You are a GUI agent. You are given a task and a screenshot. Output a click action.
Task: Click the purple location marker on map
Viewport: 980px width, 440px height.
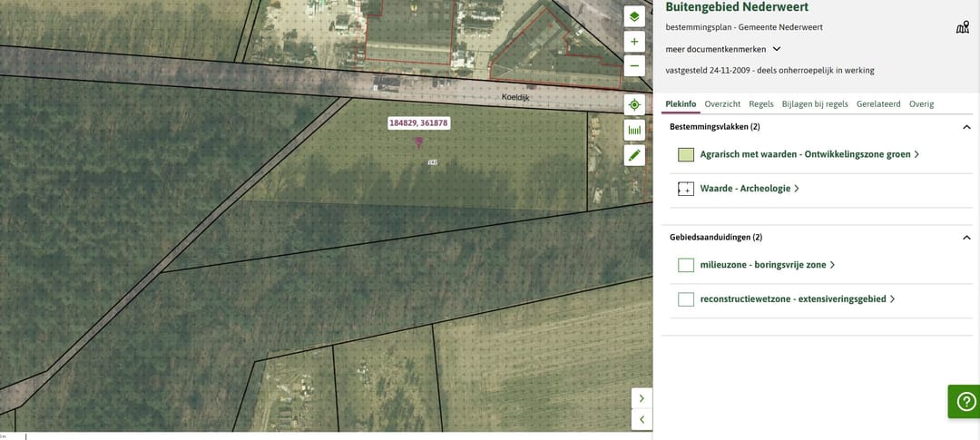(x=418, y=142)
